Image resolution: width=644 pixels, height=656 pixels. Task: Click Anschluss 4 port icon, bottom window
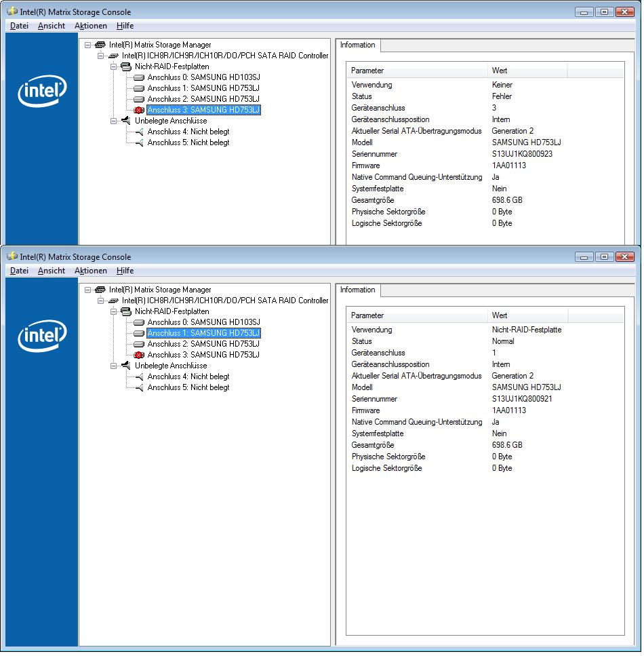click(140, 377)
